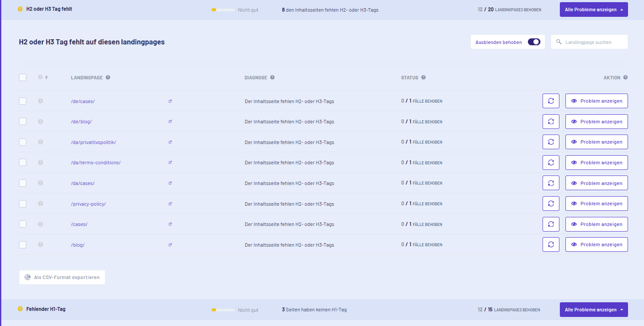Open the /blog/ landingpage link

click(x=78, y=245)
